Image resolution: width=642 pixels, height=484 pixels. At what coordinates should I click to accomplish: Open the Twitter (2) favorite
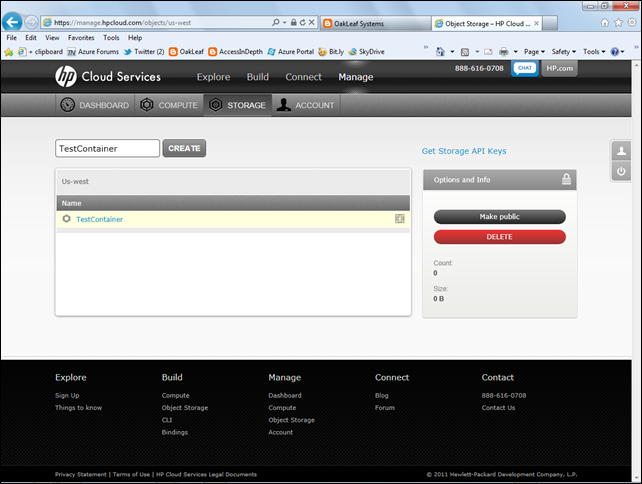pos(144,52)
